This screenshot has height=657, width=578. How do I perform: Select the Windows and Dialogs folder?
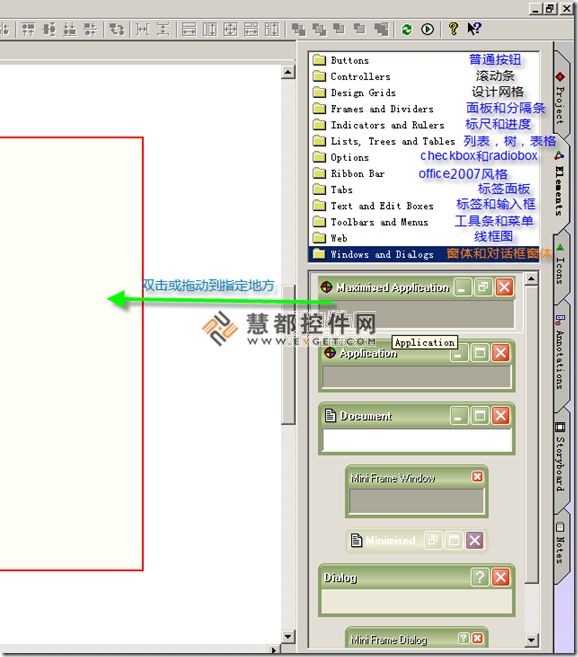coord(424,255)
